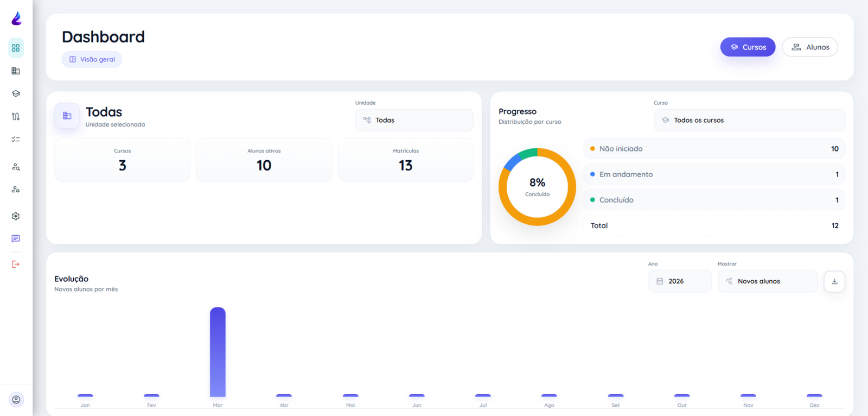Viewport: 868px width, 416px height.
Task: Click the Dashboard page title
Action: coord(103,36)
